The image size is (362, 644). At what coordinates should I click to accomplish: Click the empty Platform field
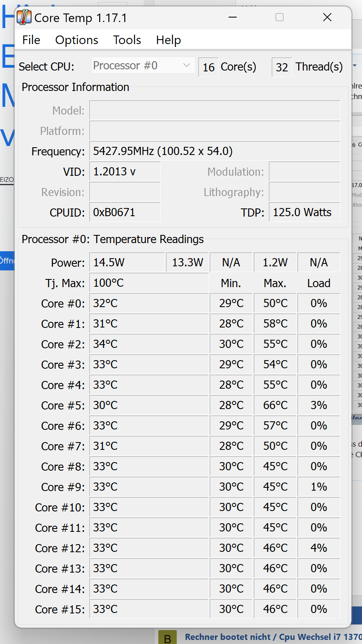[215, 131]
